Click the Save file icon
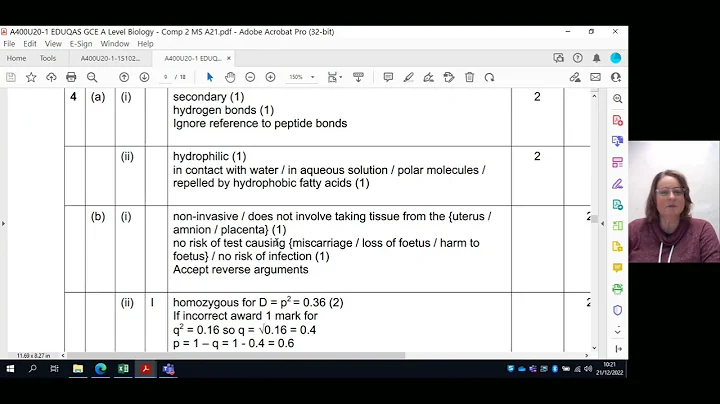Image resolution: width=720 pixels, height=404 pixels. pyautogui.click(x=11, y=77)
